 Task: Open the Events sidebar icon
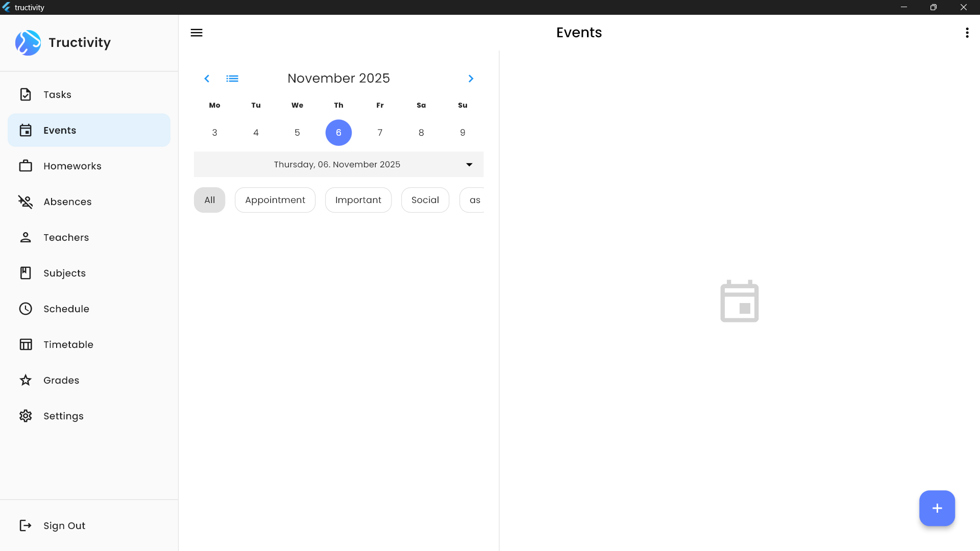[26, 130]
